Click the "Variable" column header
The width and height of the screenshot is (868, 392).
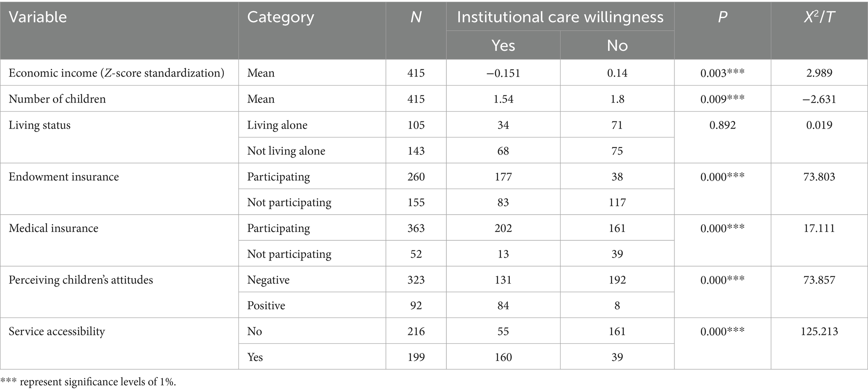(38, 17)
